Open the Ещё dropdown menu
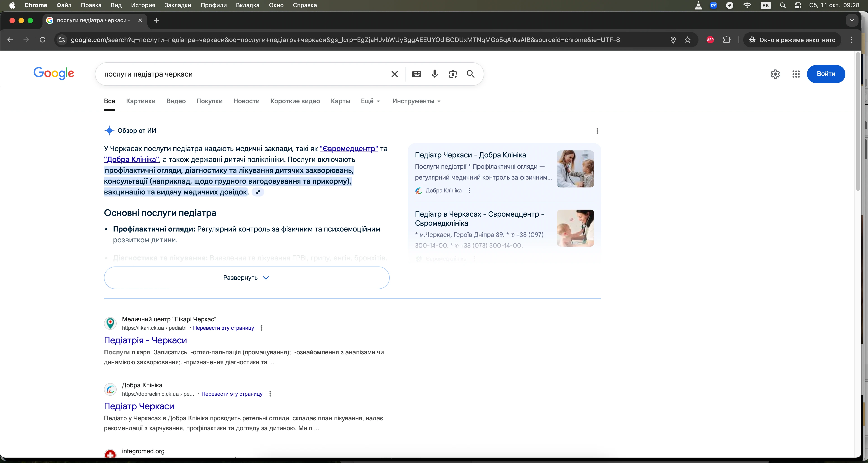 click(370, 101)
